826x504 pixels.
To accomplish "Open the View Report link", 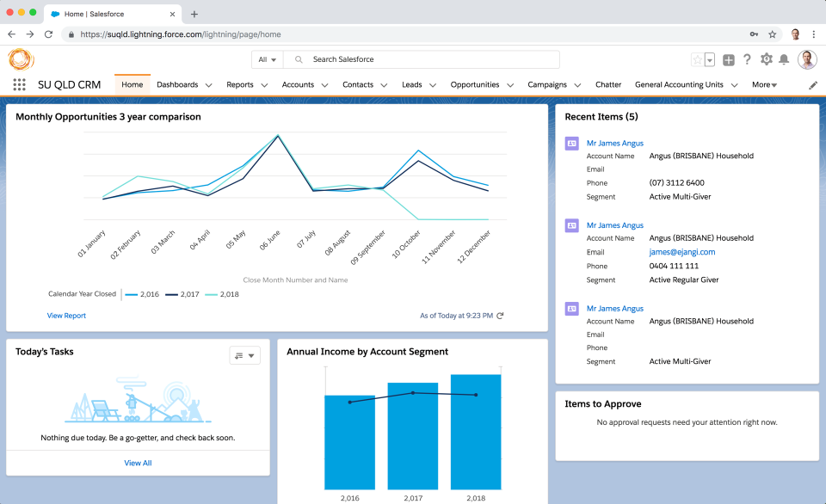I will (x=66, y=316).
